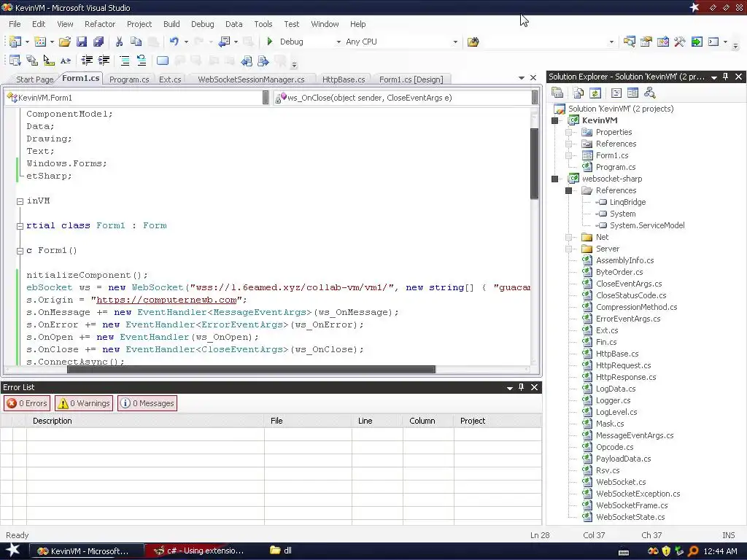Select HttpBase.cs in Solution Explorer
The height and width of the screenshot is (560, 747).
(x=617, y=354)
